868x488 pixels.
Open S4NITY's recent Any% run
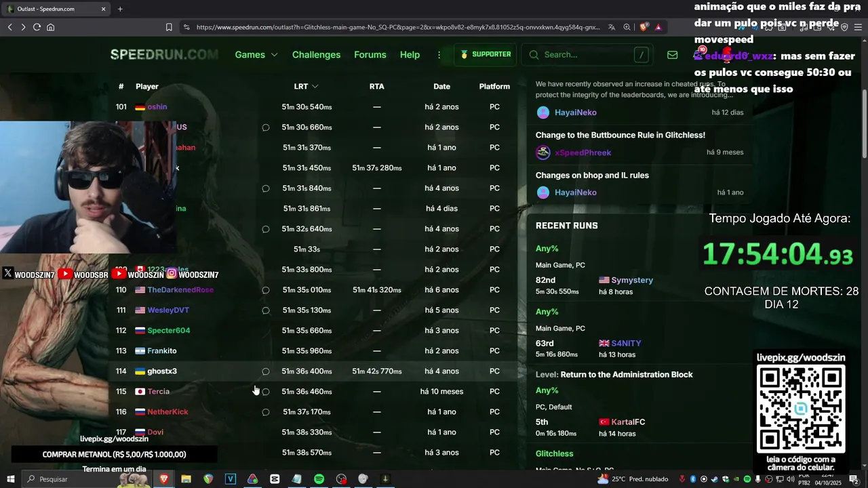626,344
